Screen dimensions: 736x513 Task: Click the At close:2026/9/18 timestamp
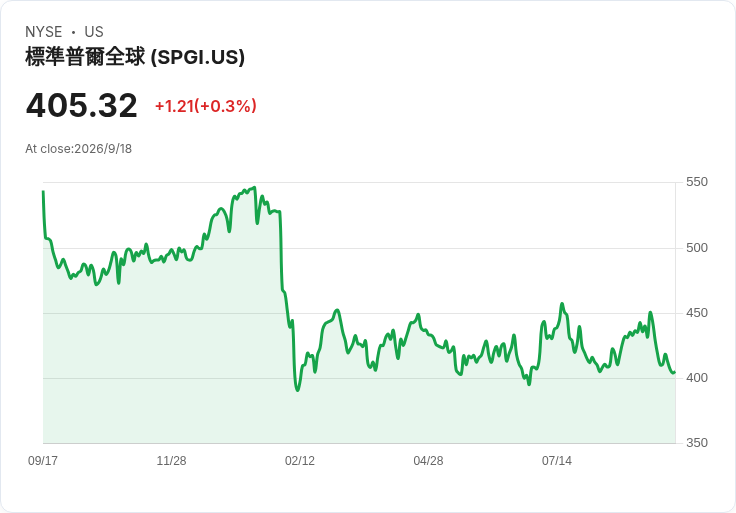(78, 149)
